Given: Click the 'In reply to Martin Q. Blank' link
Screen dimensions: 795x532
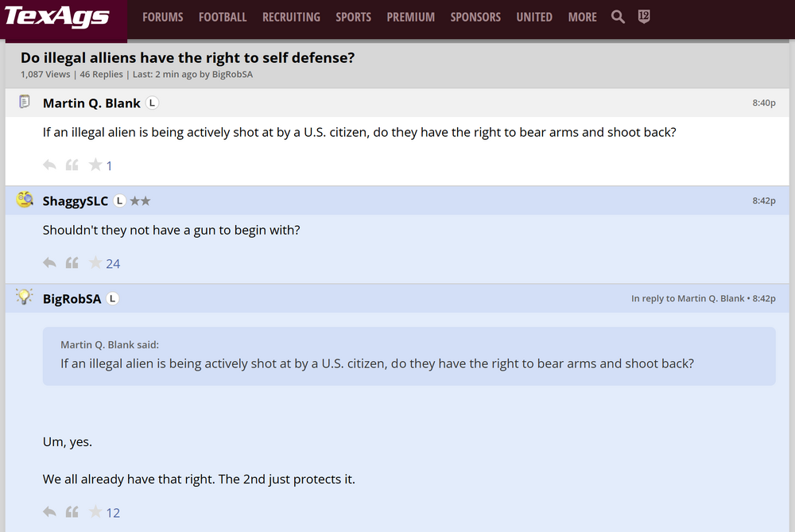Looking at the screenshot, I should tap(688, 299).
